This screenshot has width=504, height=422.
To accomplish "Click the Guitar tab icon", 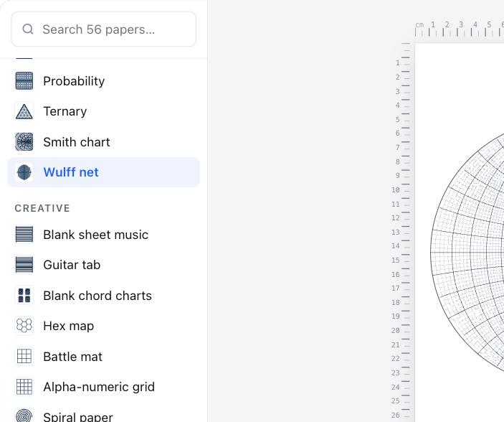I will coord(24,265).
